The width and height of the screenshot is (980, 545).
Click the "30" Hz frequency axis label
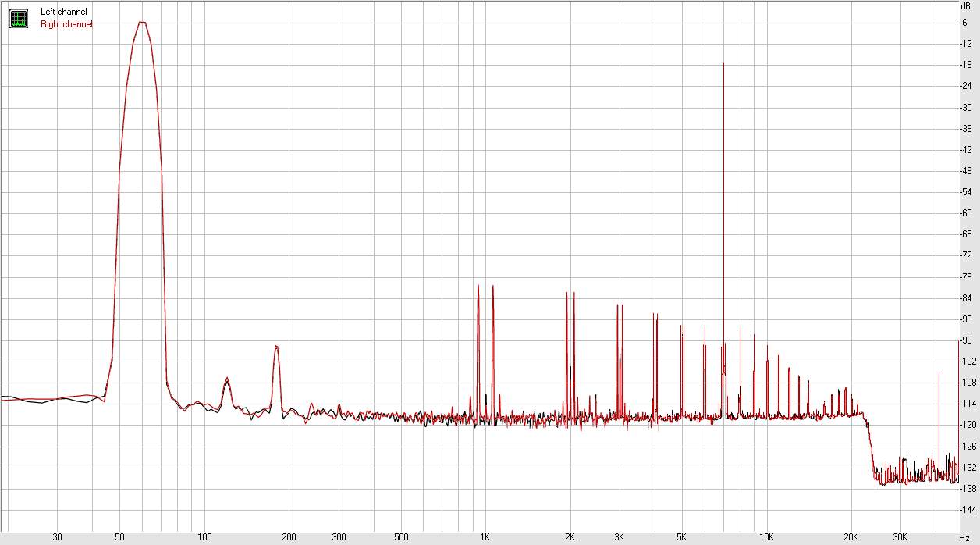pos(57,537)
